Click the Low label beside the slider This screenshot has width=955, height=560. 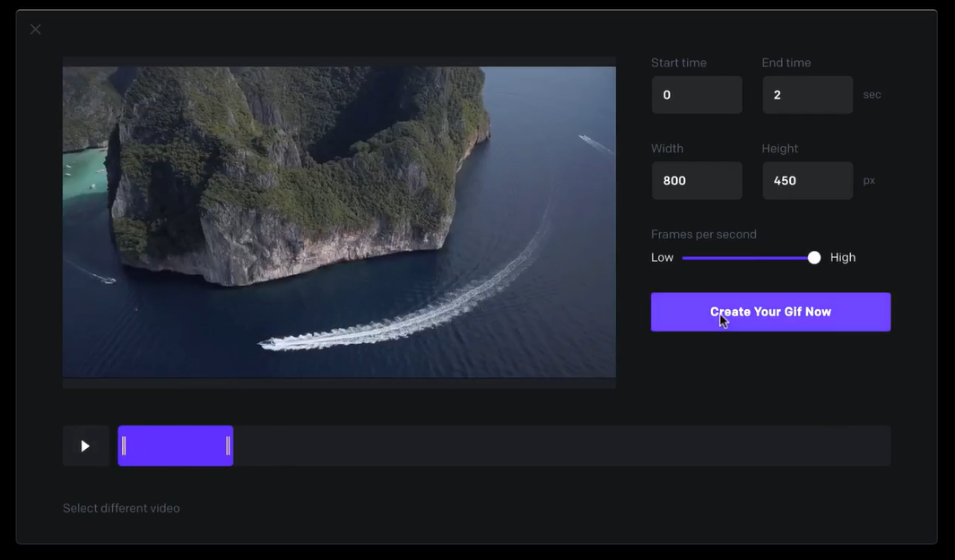(x=662, y=258)
